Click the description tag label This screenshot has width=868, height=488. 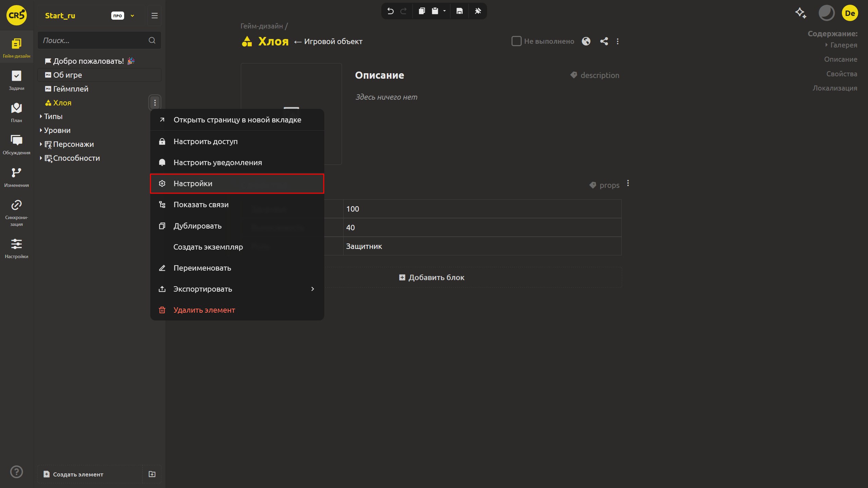[x=595, y=75]
